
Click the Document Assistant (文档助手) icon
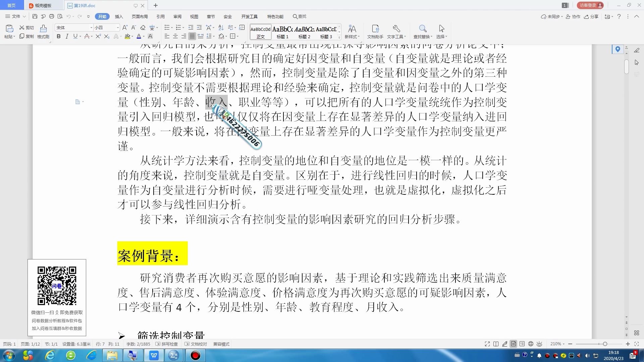click(375, 32)
